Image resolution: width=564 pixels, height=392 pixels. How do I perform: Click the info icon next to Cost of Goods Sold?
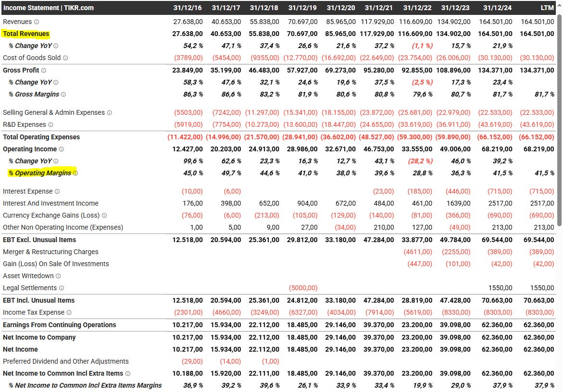[65, 58]
